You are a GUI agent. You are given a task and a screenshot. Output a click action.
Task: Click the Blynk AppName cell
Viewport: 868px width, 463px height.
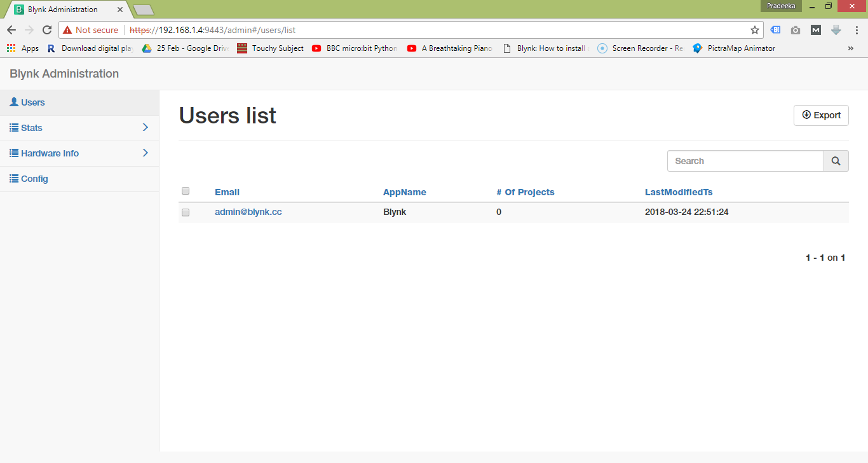[395, 212]
